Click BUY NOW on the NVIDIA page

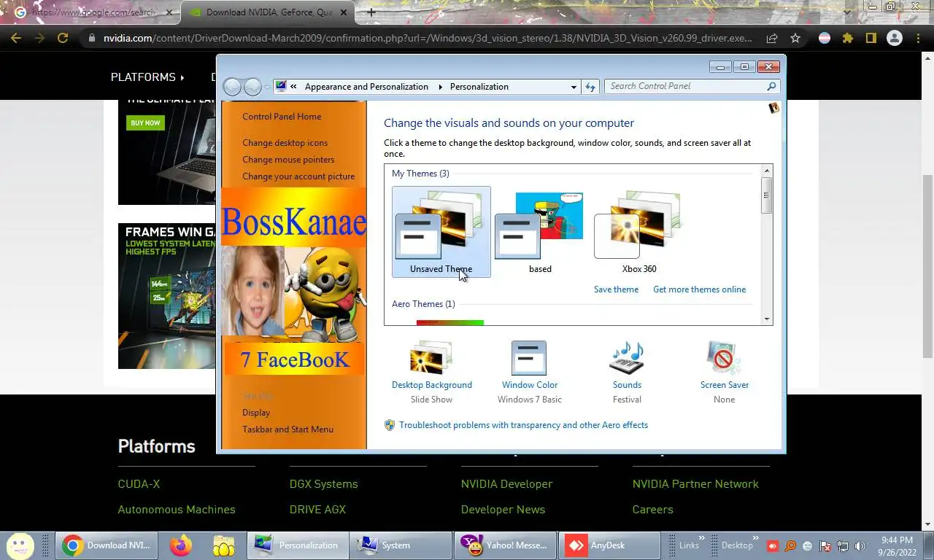(145, 122)
